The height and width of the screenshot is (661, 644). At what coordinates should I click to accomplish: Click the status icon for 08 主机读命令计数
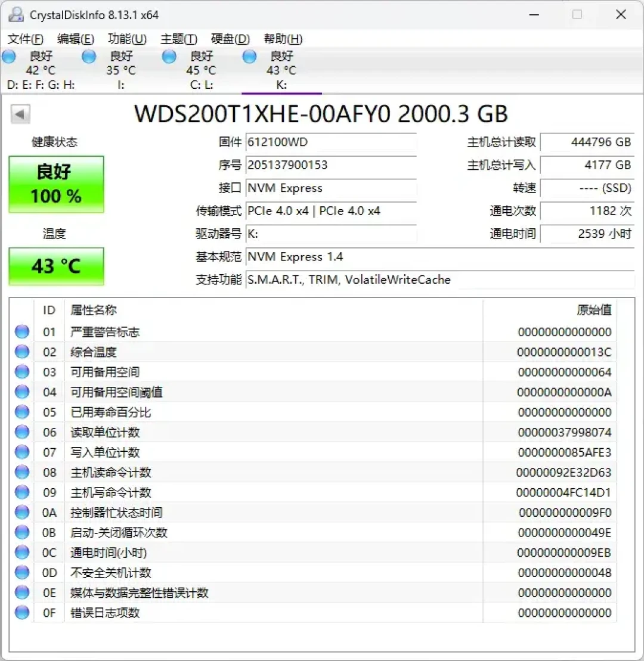tap(22, 472)
